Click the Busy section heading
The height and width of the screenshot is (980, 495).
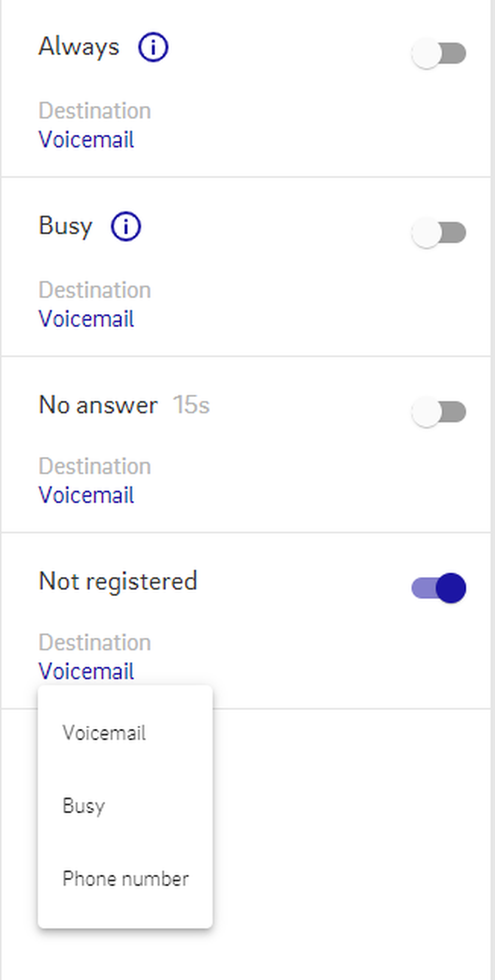(65, 226)
